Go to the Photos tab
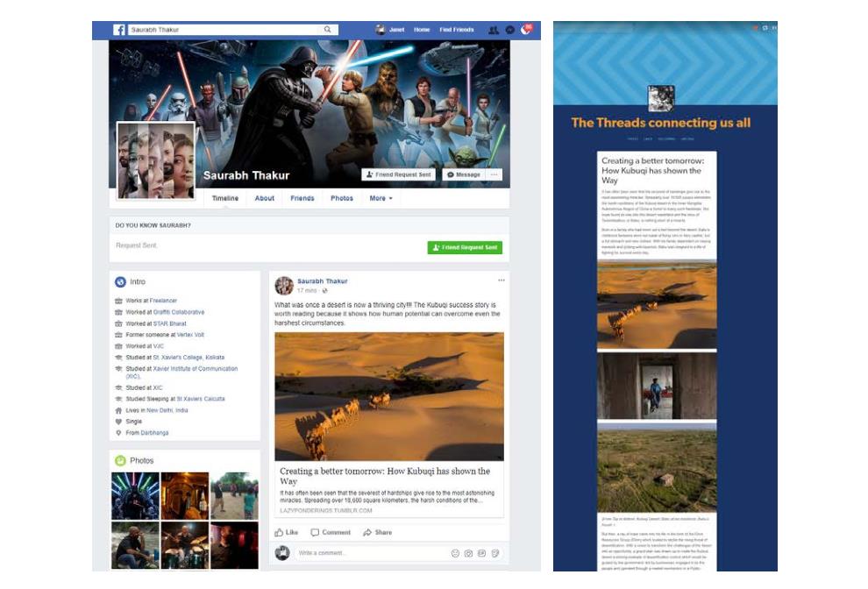 tap(342, 198)
